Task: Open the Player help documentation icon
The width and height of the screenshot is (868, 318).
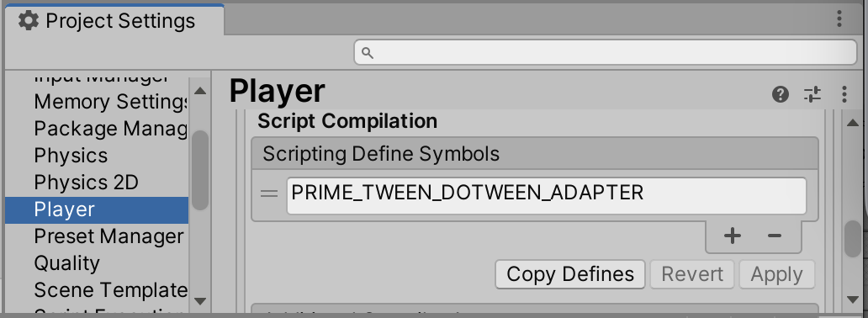Action: tap(780, 94)
